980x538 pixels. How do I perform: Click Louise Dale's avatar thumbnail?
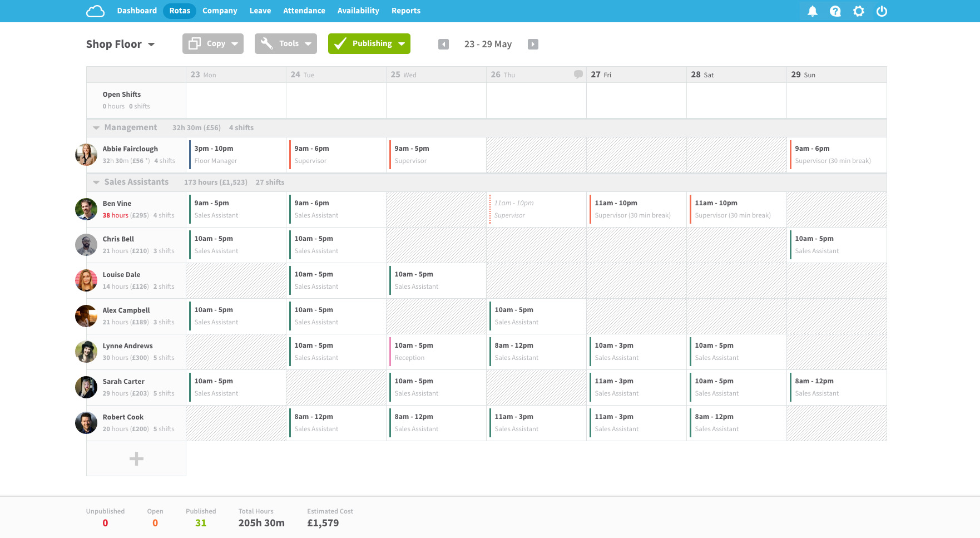[86, 280]
